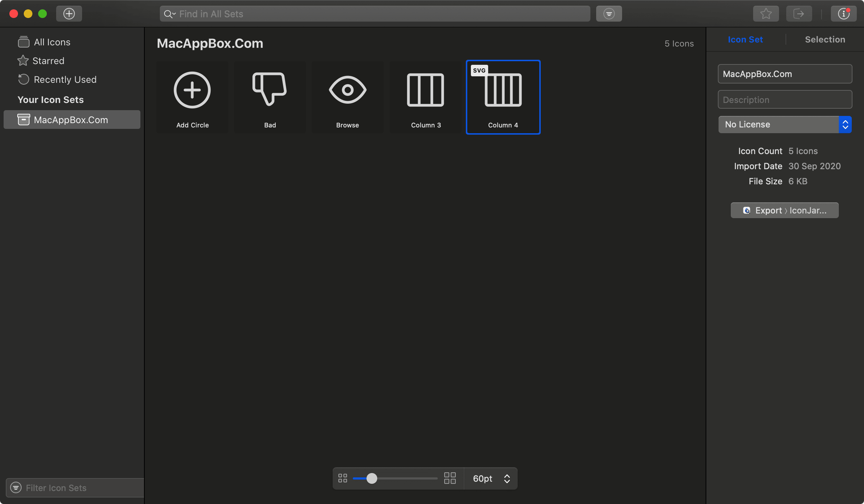This screenshot has width=864, height=504.
Task: Click the Export IconJar button
Action: (784, 210)
